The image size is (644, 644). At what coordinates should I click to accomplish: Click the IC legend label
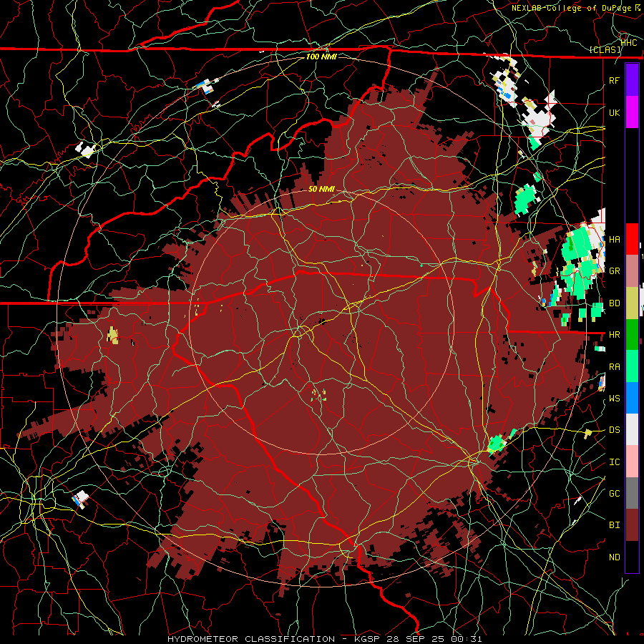[x=614, y=462]
